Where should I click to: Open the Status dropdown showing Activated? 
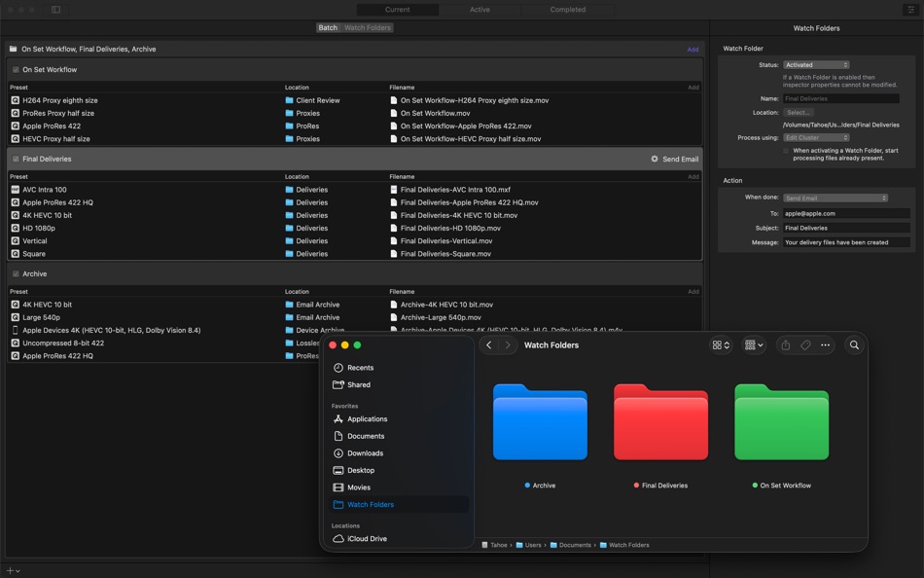pyautogui.click(x=815, y=64)
